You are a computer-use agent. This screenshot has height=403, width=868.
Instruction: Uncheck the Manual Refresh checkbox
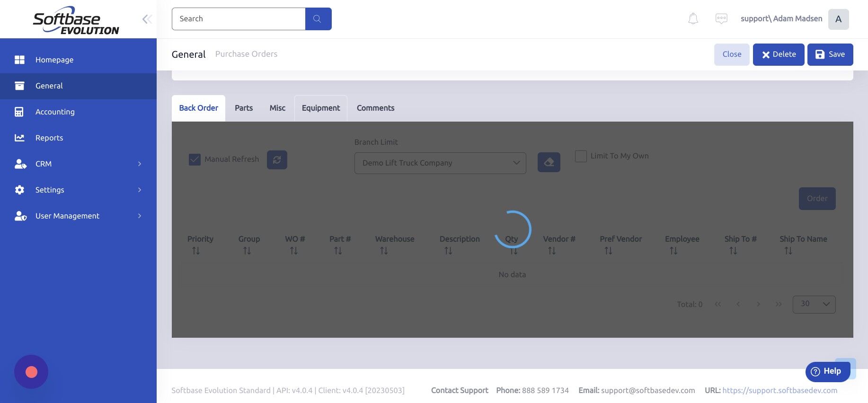(x=195, y=159)
